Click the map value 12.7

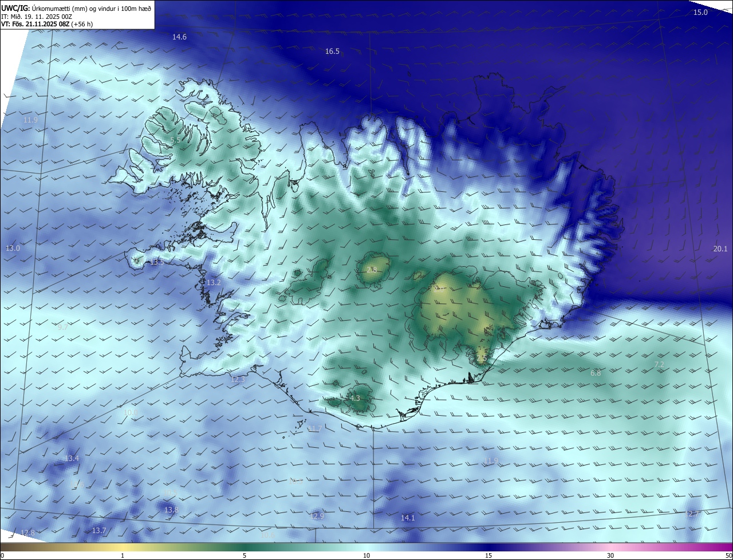(x=692, y=514)
